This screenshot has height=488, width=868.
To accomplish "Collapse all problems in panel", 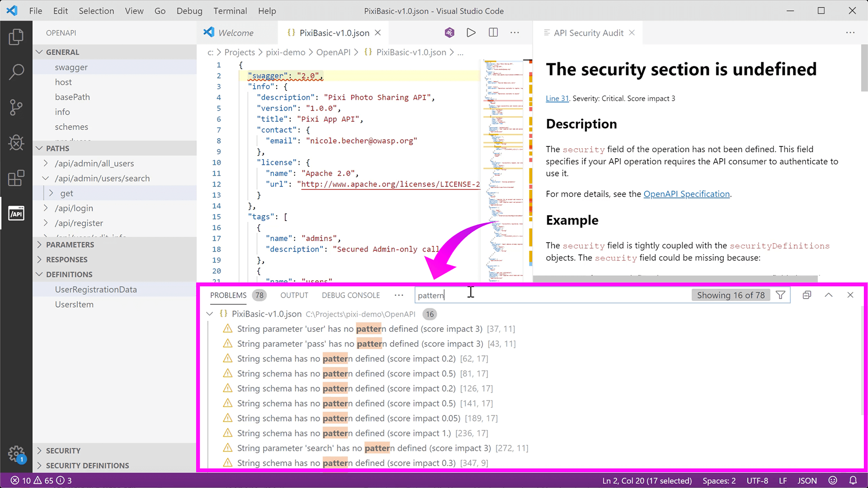I will tap(807, 295).
